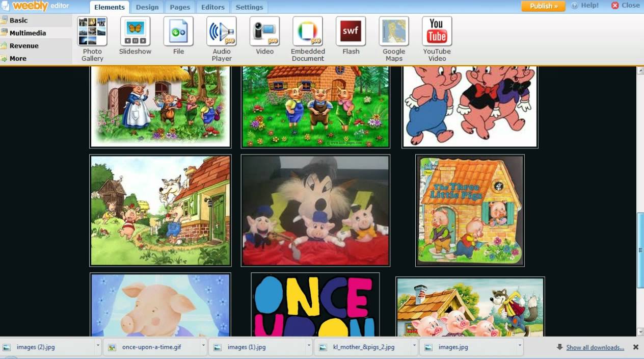Switch to the Design tab
This screenshot has height=359, width=644.
point(147,7)
